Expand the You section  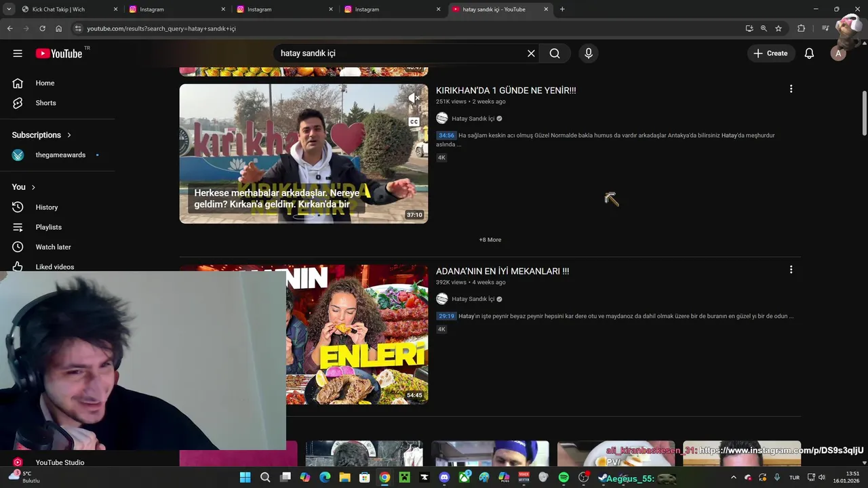[x=24, y=187]
